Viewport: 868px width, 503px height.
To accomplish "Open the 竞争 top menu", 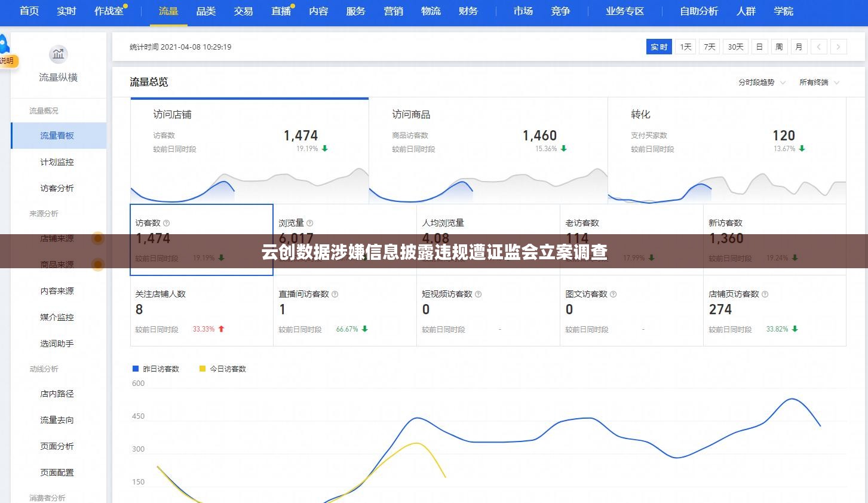I will (561, 11).
